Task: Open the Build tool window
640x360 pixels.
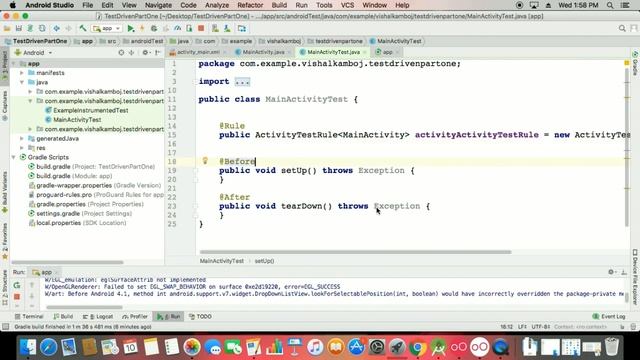Action: pyautogui.click(x=63, y=317)
